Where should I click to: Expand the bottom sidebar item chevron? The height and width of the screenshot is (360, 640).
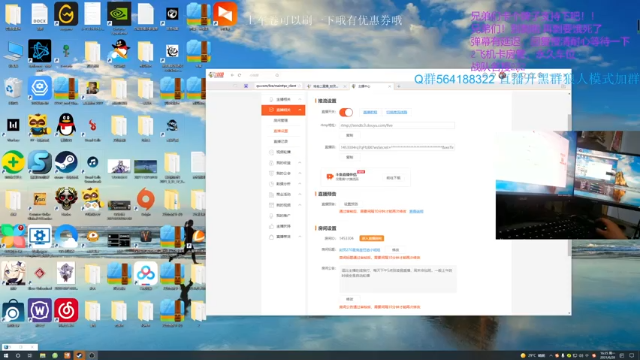pyautogui.click(x=300, y=237)
